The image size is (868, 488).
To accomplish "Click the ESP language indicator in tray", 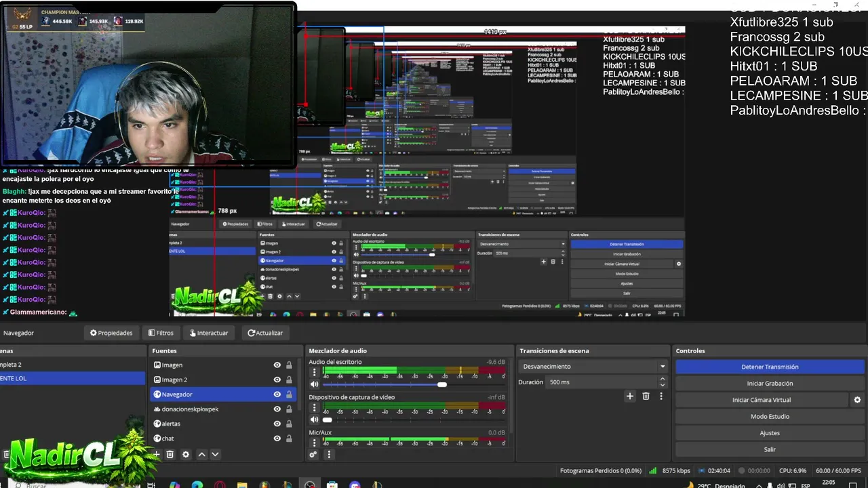I will click(806, 485).
